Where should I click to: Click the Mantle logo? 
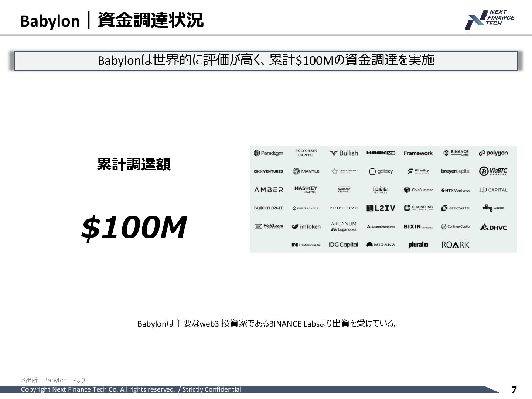306,171
